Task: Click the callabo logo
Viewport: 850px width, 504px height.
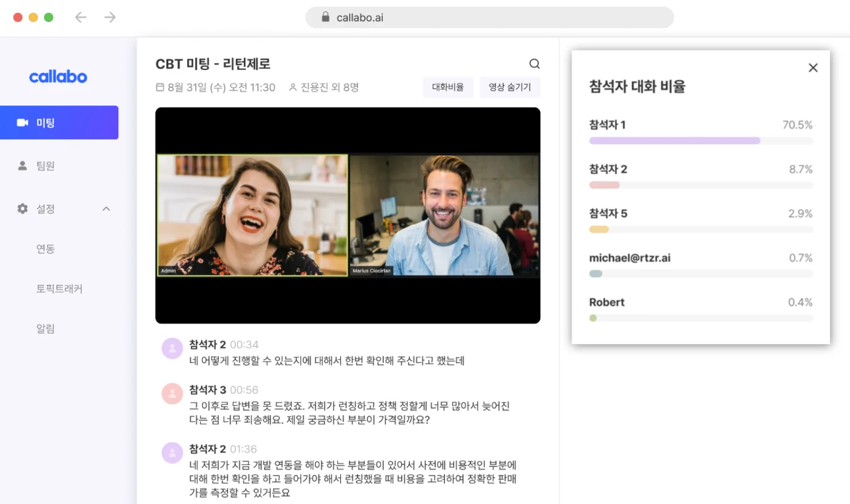Action: [x=58, y=77]
